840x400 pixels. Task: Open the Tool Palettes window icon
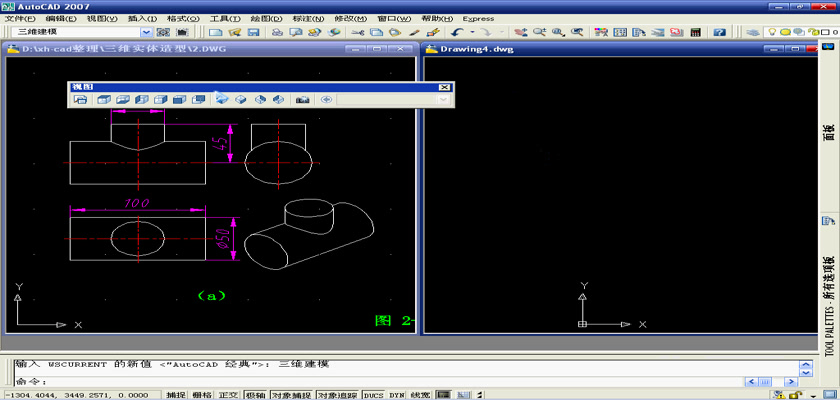click(x=639, y=32)
